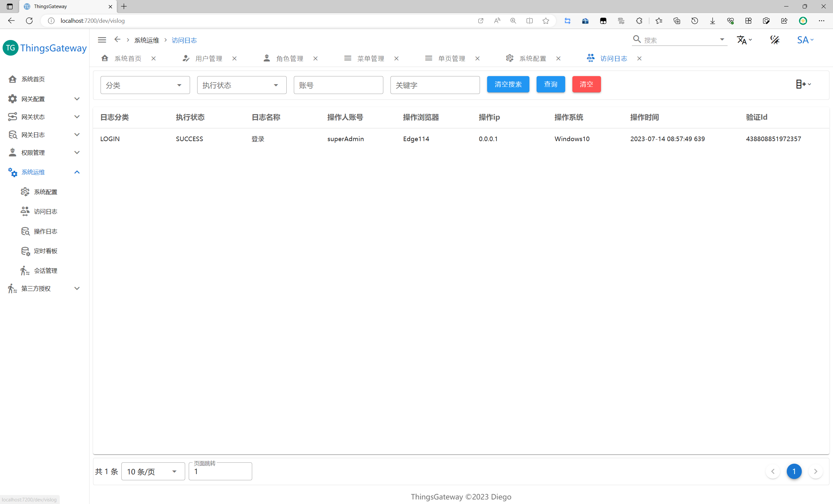
Task: Switch to the 用户管理 tab
Action: click(208, 59)
